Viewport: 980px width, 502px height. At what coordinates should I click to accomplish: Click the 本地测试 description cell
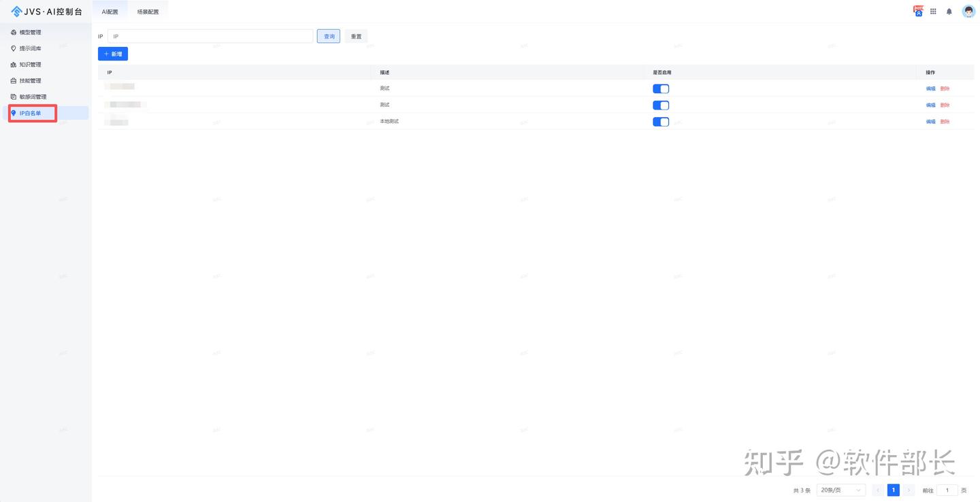point(389,121)
